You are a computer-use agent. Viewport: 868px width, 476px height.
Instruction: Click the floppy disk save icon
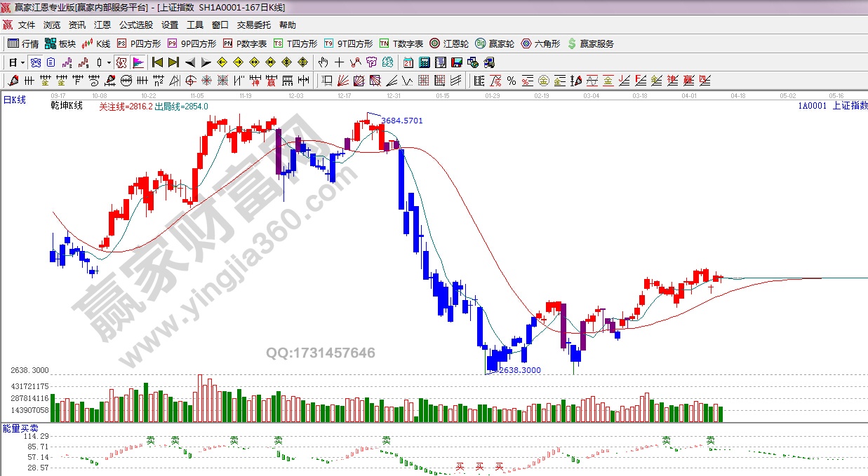click(457, 62)
